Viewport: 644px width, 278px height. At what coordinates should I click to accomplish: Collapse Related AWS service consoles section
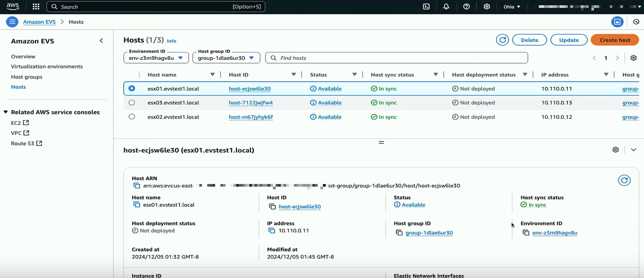[x=6, y=112]
